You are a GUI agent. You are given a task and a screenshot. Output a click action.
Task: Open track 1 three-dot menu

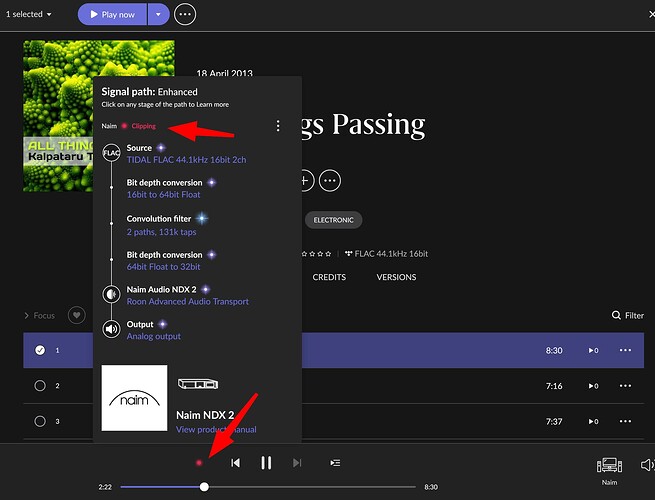[625, 350]
